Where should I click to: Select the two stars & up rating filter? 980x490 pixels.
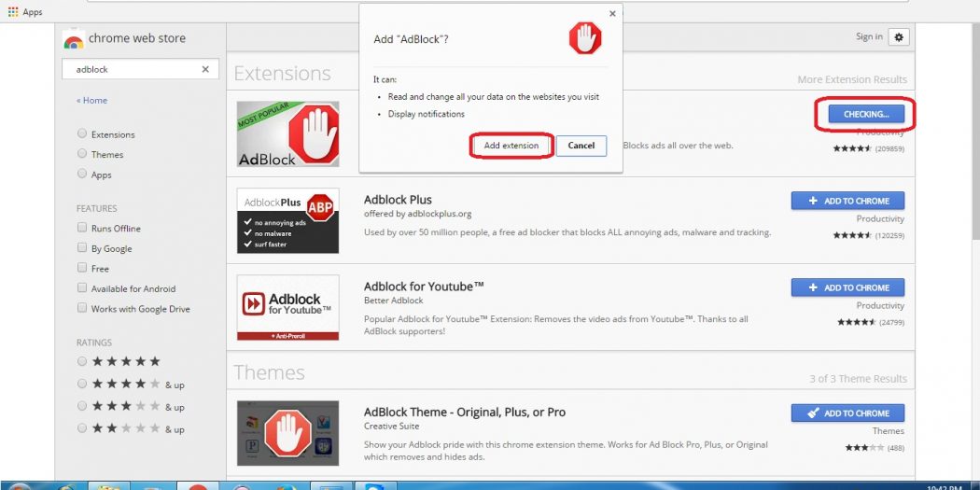[x=82, y=428]
